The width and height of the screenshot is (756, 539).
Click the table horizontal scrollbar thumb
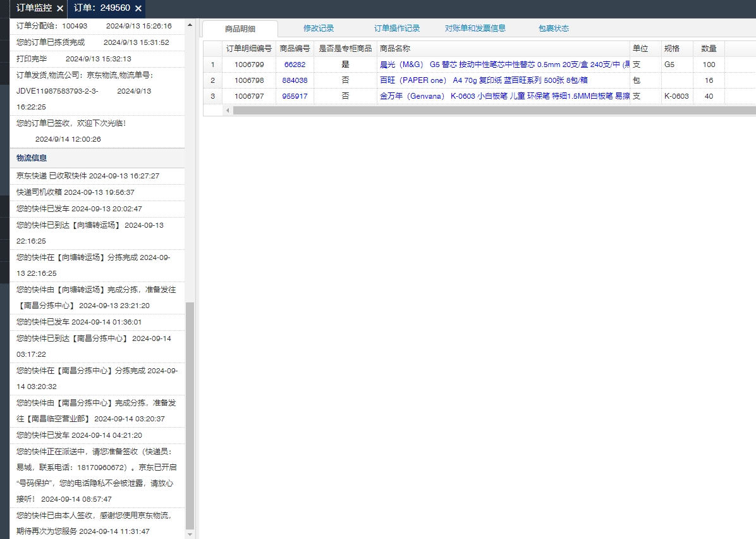click(494, 111)
